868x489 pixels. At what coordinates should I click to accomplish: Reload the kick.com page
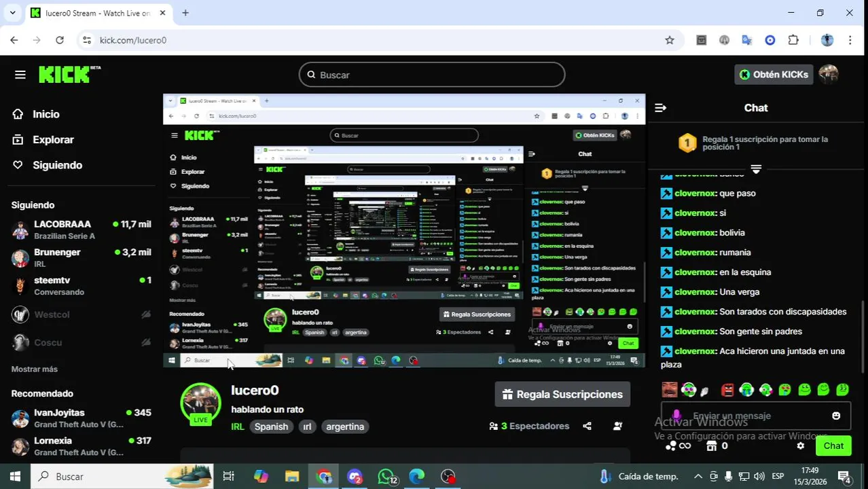pyautogui.click(x=60, y=40)
